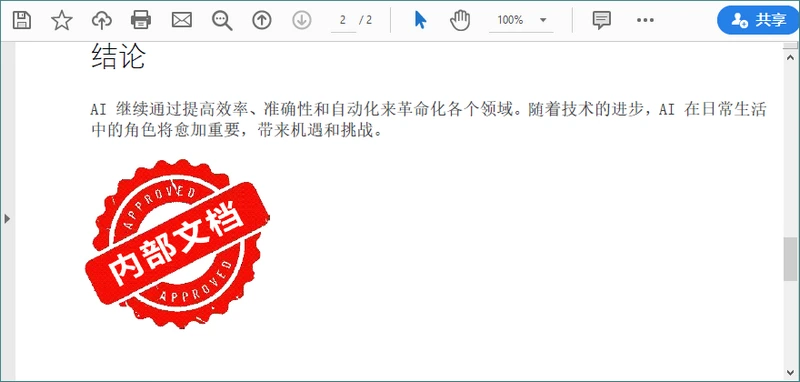Print the document
Image resolution: width=800 pixels, height=382 pixels.
[x=141, y=20]
